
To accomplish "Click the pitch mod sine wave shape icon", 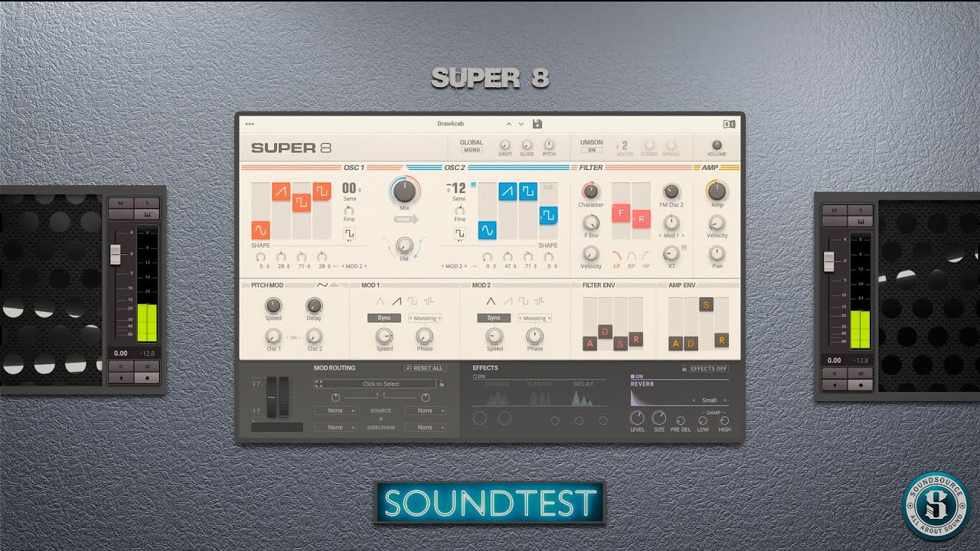I will [322, 285].
